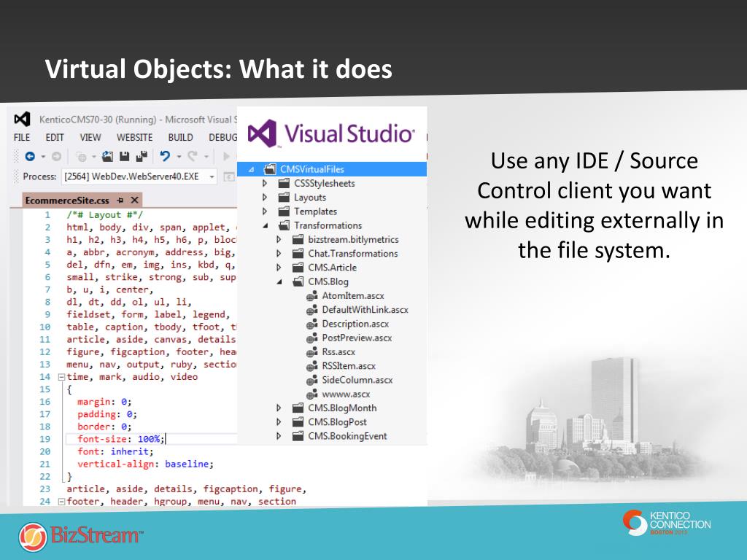The image size is (747, 560).
Task: Collapse the CMS.Blog folder
Action: tap(279, 282)
